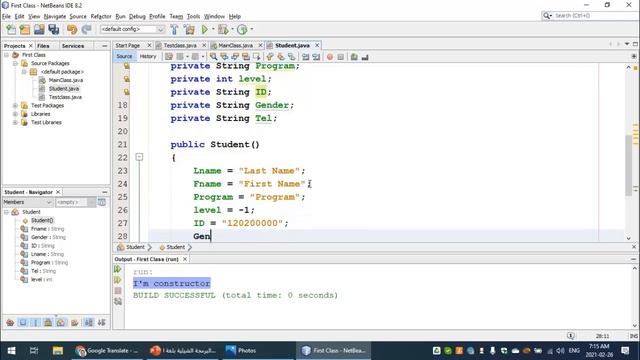The width and height of the screenshot is (640, 360).
Task: Open the Tools menu
Action: 193,16
